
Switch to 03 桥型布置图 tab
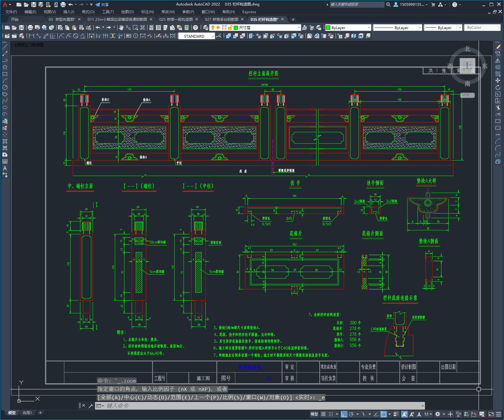[62, 19]
